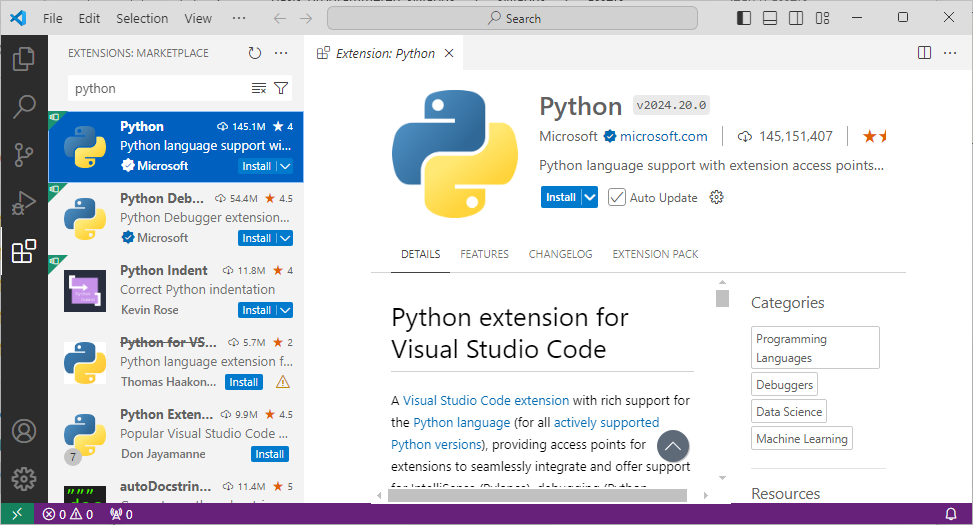Viewport: 973px width, 525px height.
Task: Open the Accounts menu icon
Action: click(24, 431)
